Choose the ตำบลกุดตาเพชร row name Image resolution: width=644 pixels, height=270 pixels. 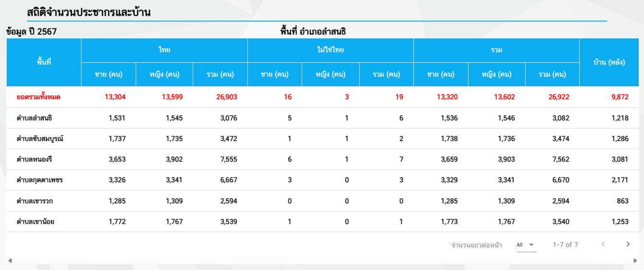pyautogui.click(x=40, y=180)
